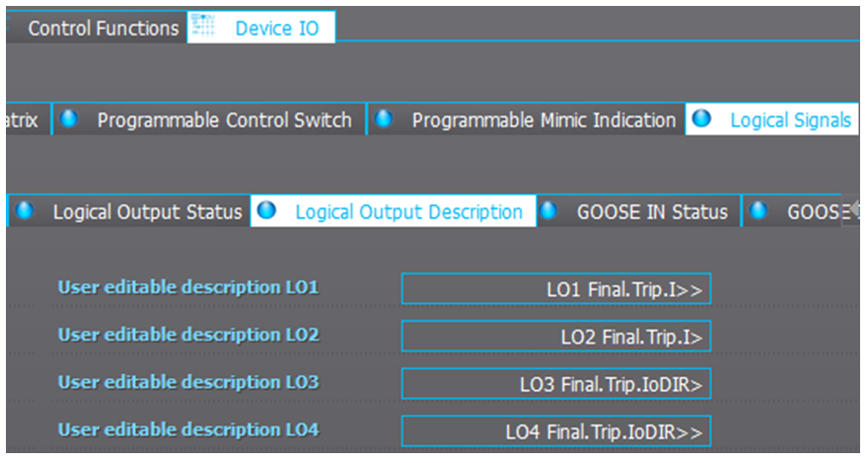Edit the LO3 Final.Trip.IoDIR> description field
Screen dimensions: 868x463
(x=556, y=384)
